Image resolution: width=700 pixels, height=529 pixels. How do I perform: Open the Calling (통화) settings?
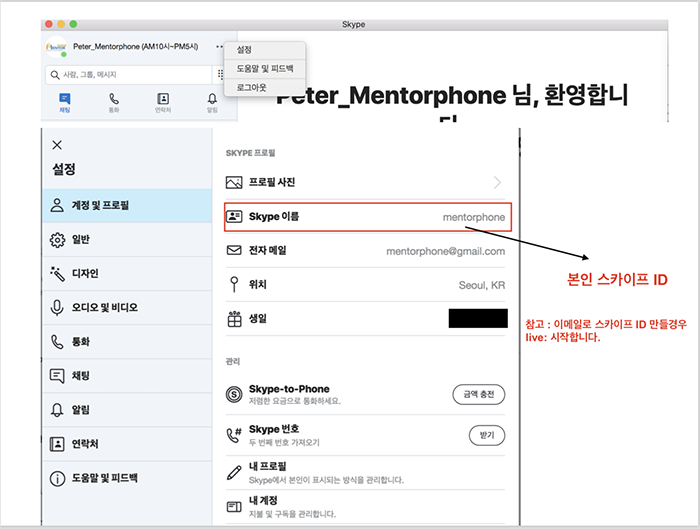click(x=127, y=342)
